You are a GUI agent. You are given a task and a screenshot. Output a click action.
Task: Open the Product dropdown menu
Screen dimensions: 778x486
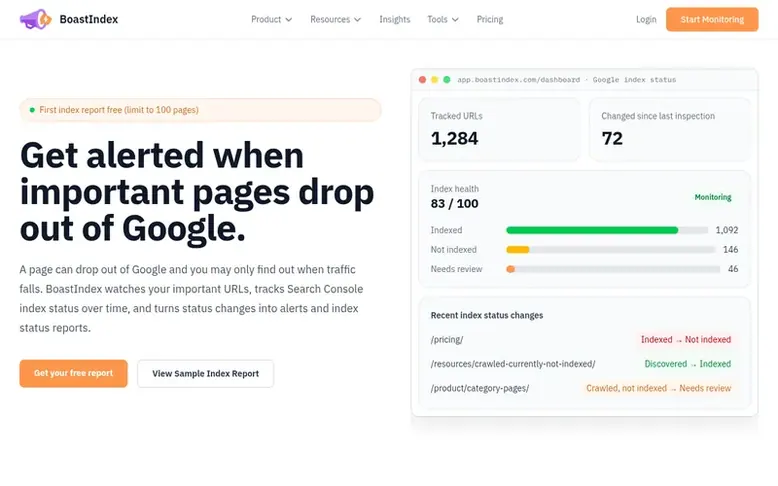pos(271,19)
